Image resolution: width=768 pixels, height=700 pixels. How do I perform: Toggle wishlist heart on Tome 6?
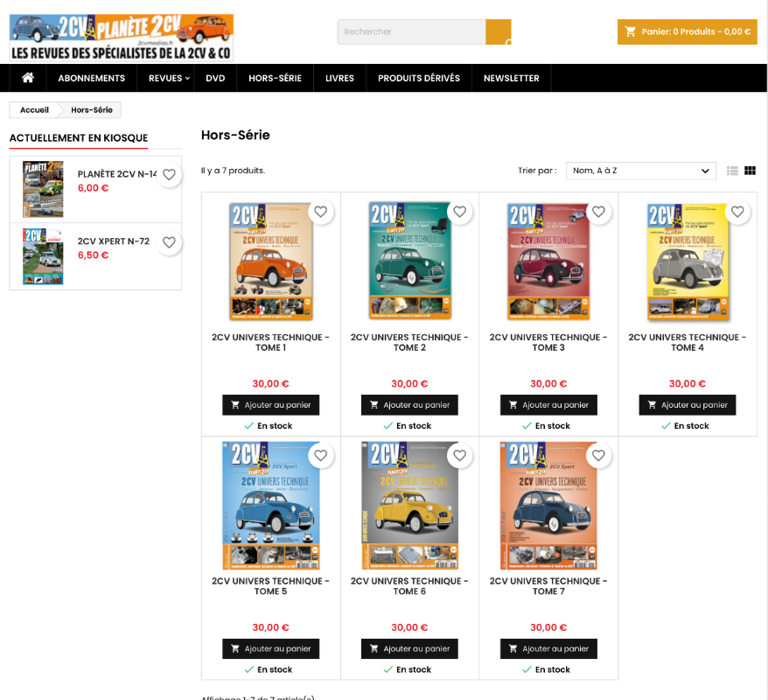(459, 456)
